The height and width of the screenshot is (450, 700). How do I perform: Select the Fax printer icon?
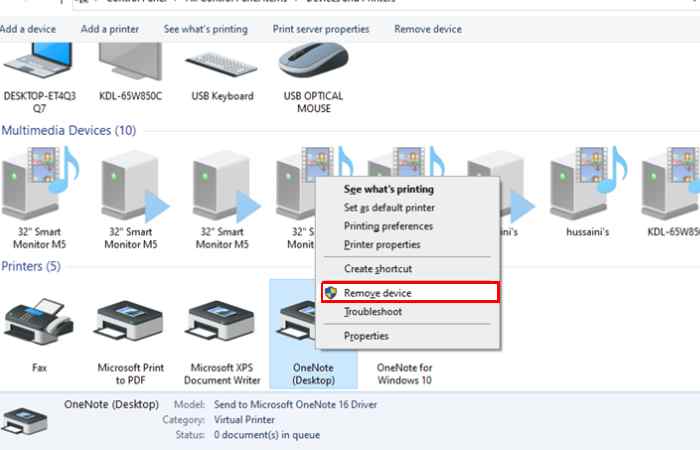coord(39,335)
